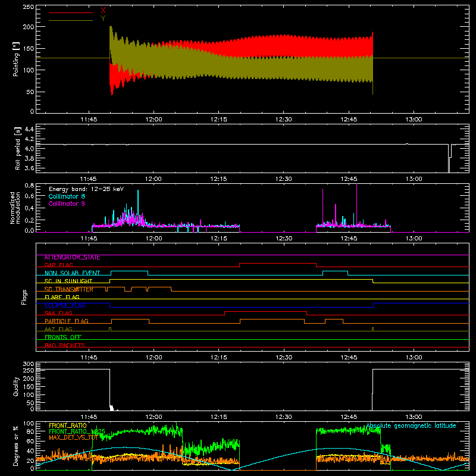Click the tallest cyan Collimator 8 spike before 12:00
Image resolution: width=476 pixels, height=476 pixels.
[138, 206]
